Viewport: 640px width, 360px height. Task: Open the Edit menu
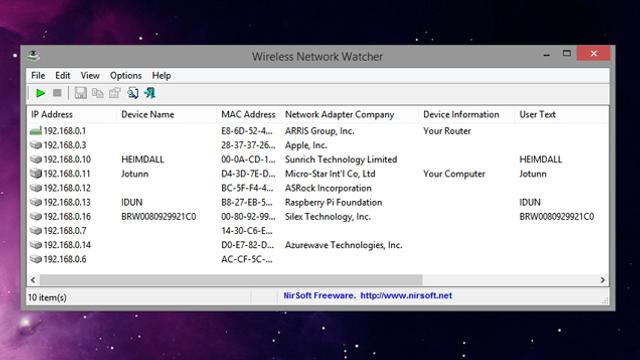tap(62, 76)
